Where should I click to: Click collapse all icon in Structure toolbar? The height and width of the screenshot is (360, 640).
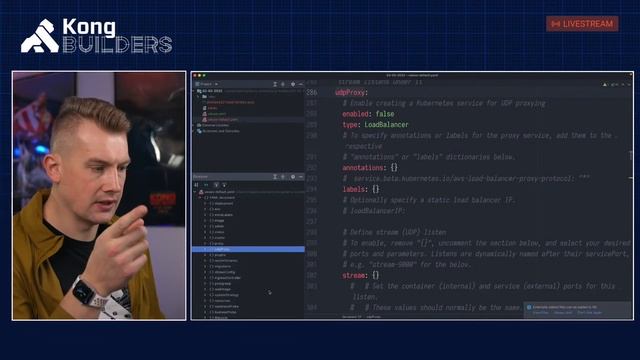coord(224,185)
